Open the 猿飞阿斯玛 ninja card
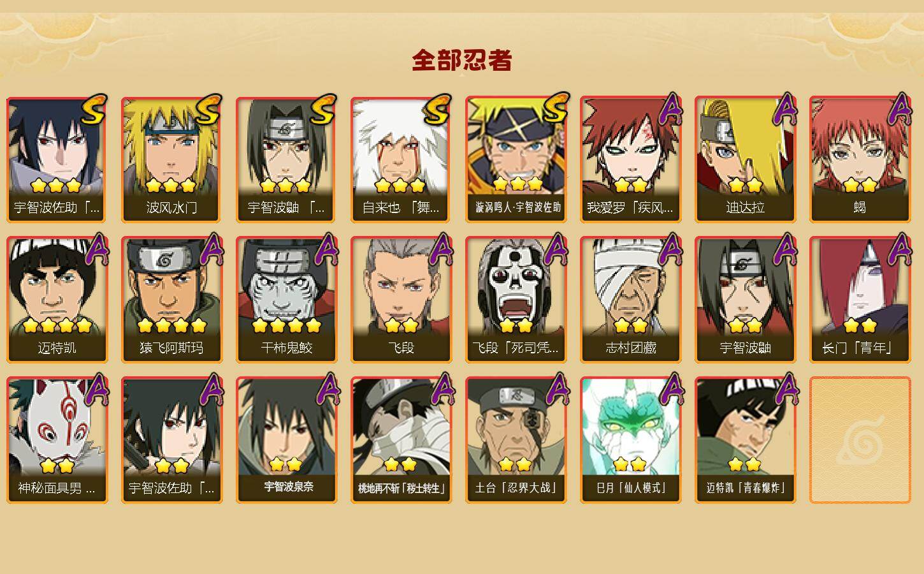This screenshot has height=574, width=924. [171, 300]
